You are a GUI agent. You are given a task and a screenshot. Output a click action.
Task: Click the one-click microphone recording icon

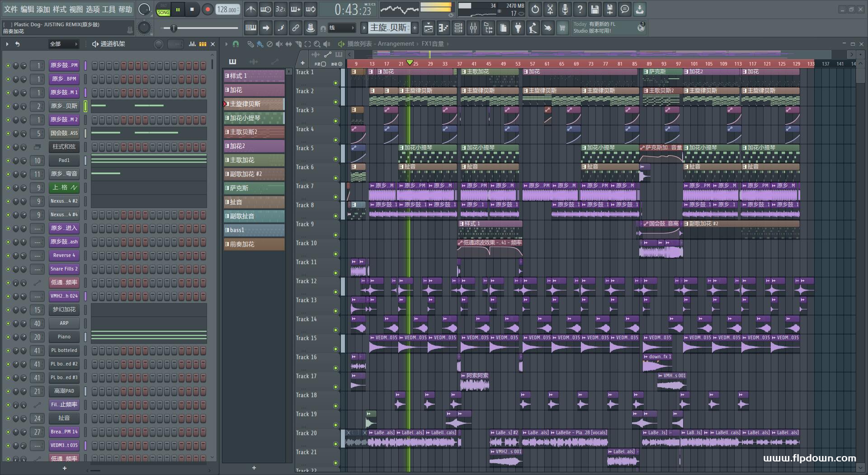click(x=565, y=9)
